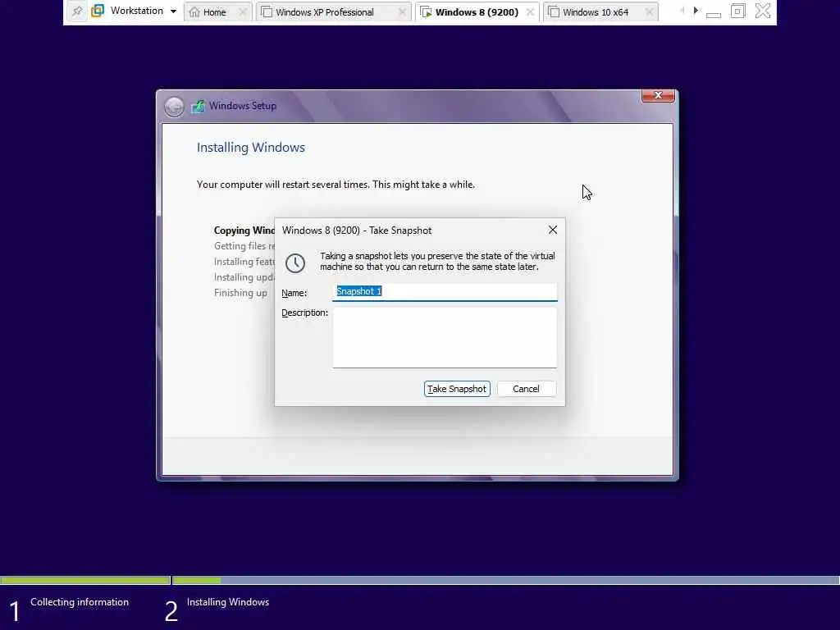Click the Take Snapshot button

(x=457, y=389)
